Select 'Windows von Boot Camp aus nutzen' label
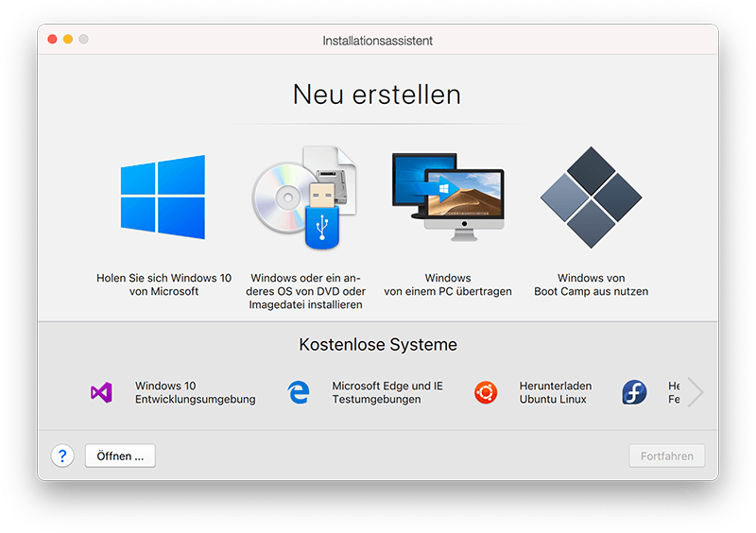This screenshot has width=756, height=533. coord(592,284)
